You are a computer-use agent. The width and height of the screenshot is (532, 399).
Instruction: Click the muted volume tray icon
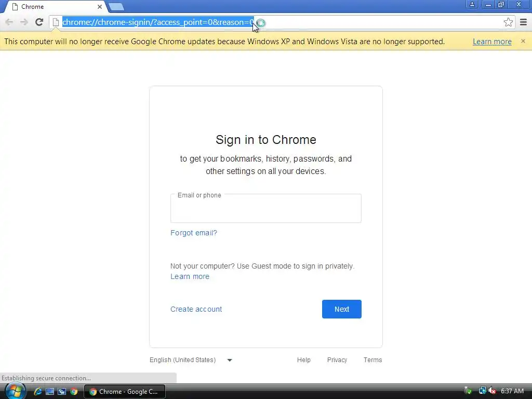(x=492, y=391)
